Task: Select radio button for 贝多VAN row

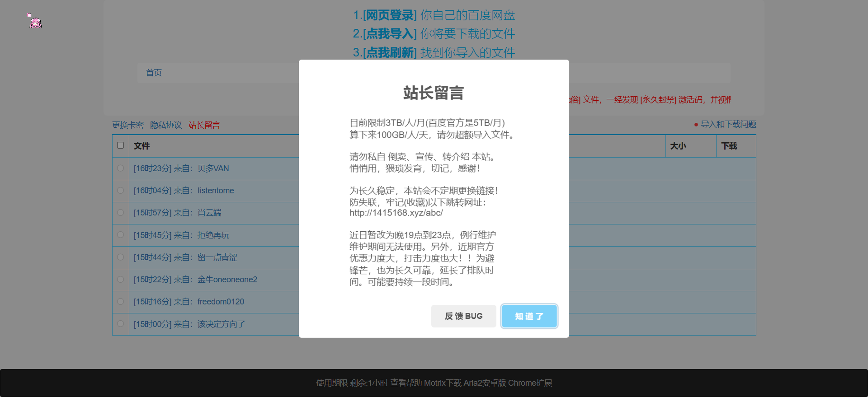Action: tap(120, 168)
